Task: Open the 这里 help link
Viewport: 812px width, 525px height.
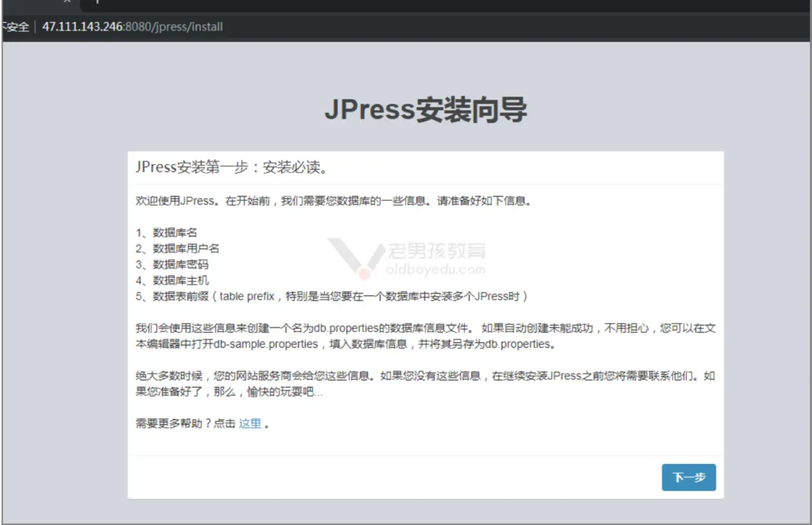Action: (250, 423)
